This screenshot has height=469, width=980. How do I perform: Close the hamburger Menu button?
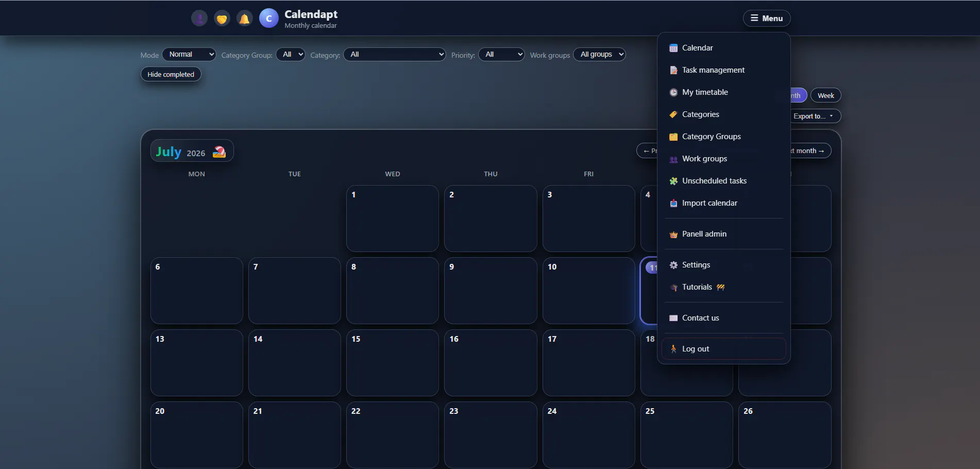767,18
